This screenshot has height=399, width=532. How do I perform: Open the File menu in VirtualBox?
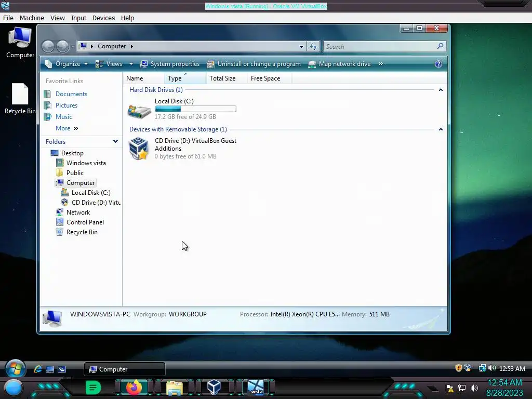pos(8,18)
